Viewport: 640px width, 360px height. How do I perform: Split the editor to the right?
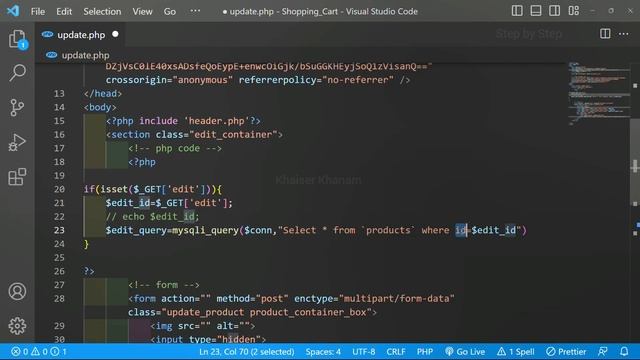(x=605, y=34)
